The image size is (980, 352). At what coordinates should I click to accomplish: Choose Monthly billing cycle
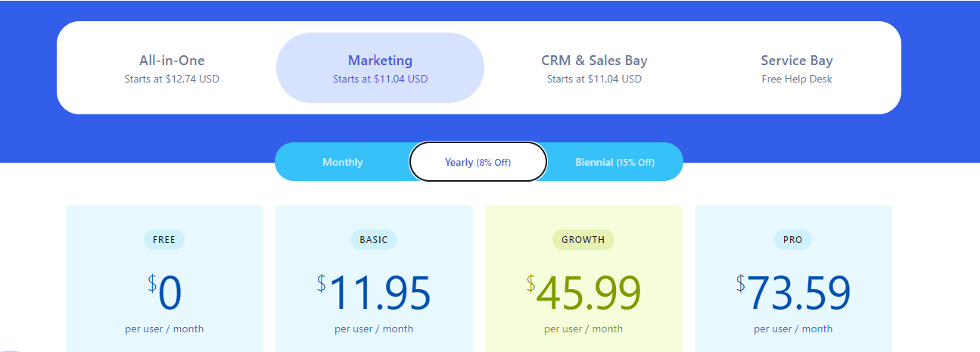pyautogui.click(x=342, y=162)
